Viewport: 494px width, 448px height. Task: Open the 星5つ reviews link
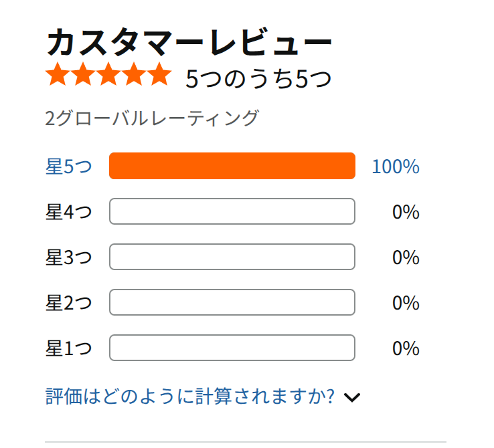coord(69,166)
